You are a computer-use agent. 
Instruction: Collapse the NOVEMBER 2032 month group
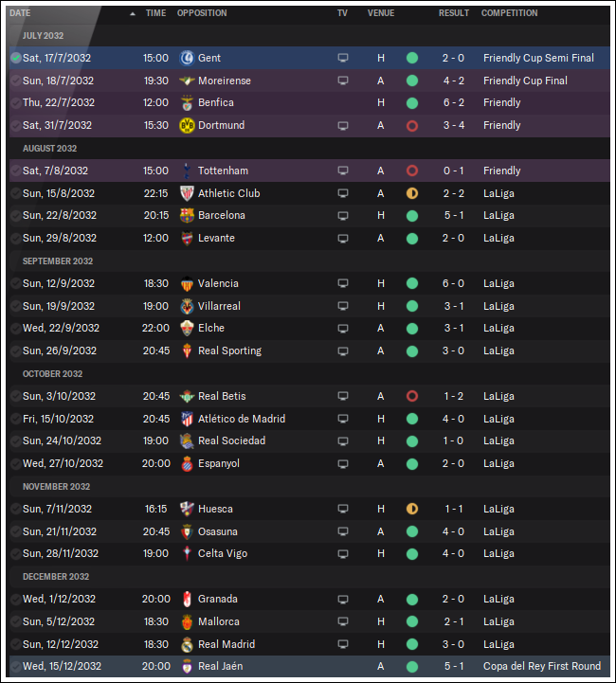click(x=56, y=487)
